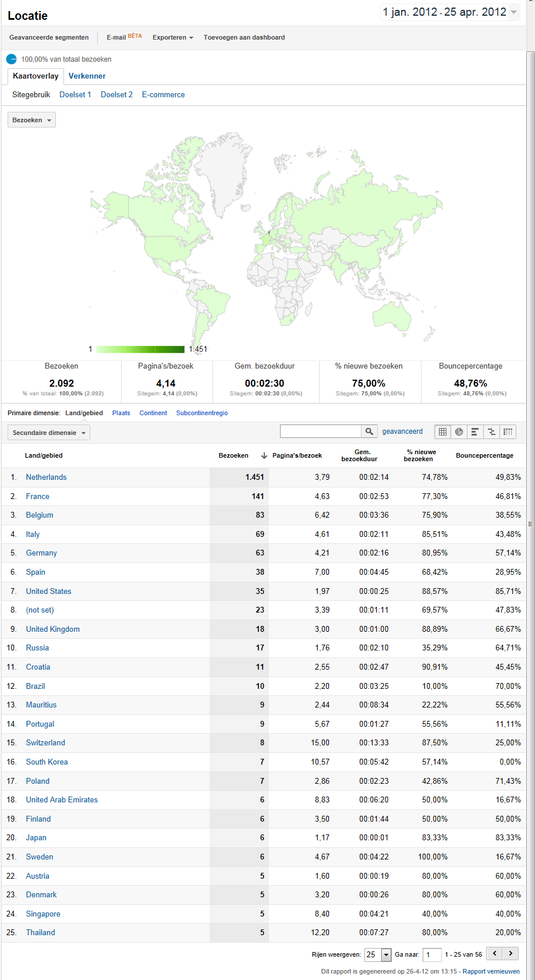The height and width of the screenshot is (980, 535).
Task: Switch to the Verkenner tab
Action: point(87,76)
